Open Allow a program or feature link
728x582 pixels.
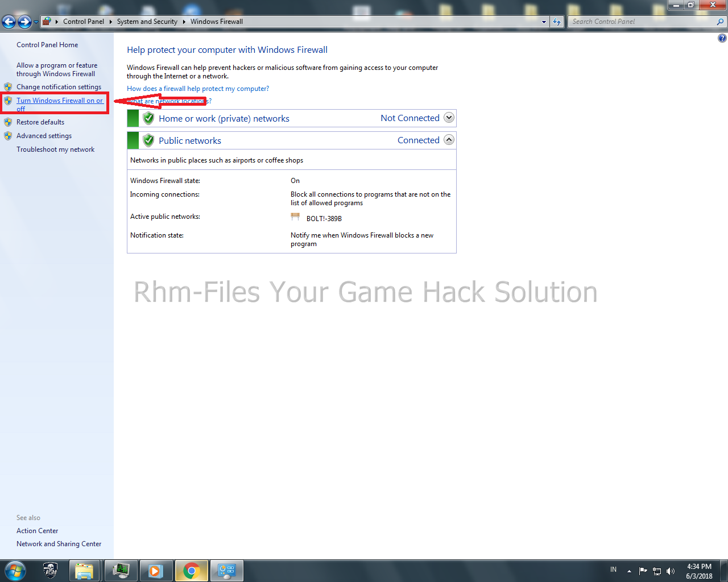pos(57,69)
